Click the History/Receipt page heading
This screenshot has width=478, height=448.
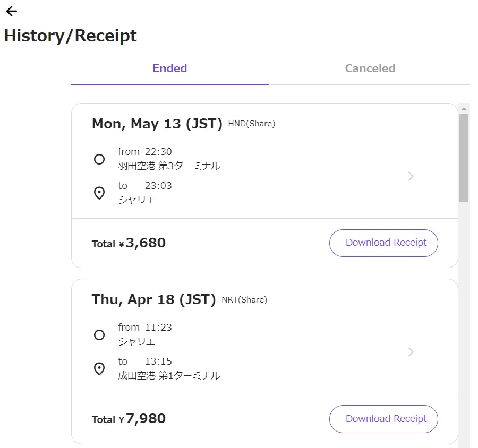coord(71,36)
